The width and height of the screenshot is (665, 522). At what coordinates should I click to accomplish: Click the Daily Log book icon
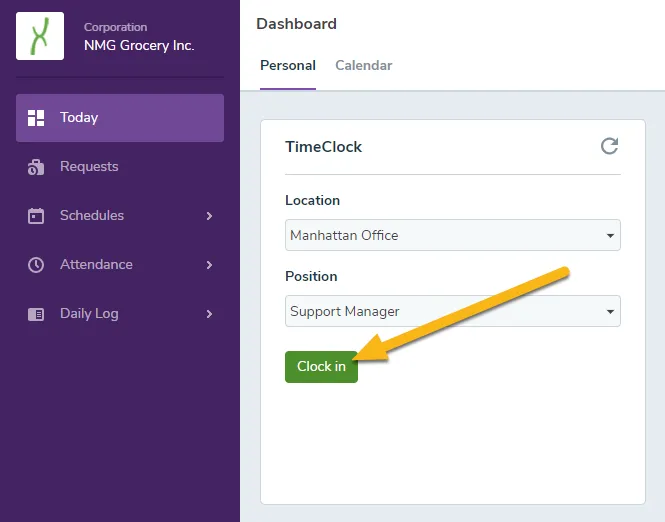tap(36, 314)
